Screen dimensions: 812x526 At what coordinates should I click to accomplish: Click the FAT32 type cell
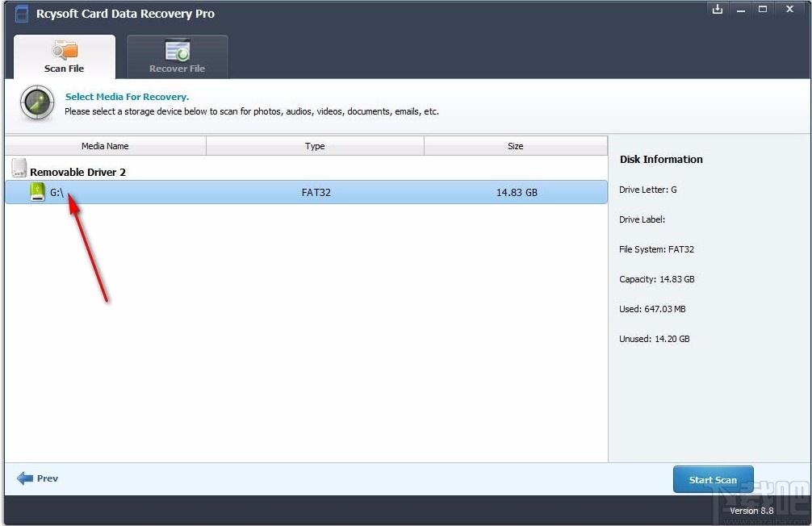(316, 192)
